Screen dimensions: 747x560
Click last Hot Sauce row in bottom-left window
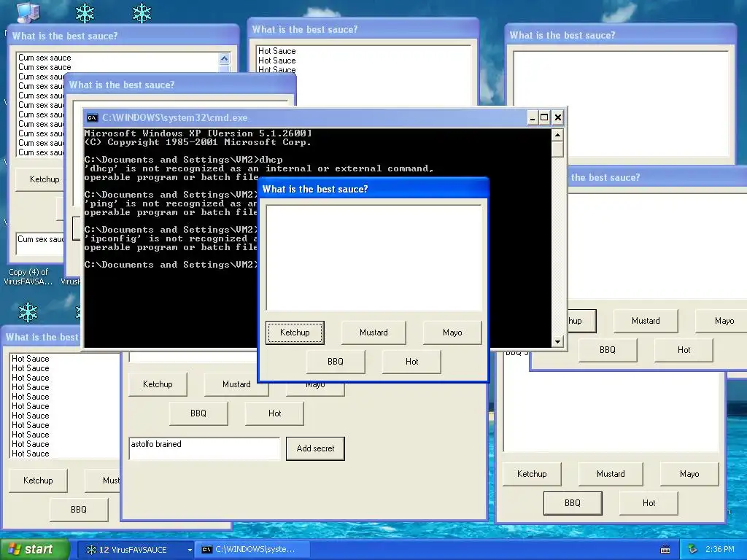point(31,454)
